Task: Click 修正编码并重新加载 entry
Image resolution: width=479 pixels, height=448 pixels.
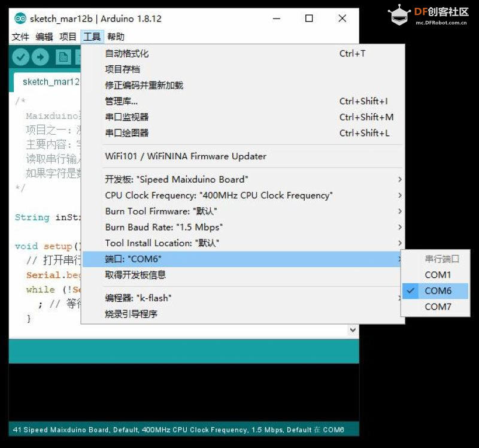Action: click(x=244, y=86)
